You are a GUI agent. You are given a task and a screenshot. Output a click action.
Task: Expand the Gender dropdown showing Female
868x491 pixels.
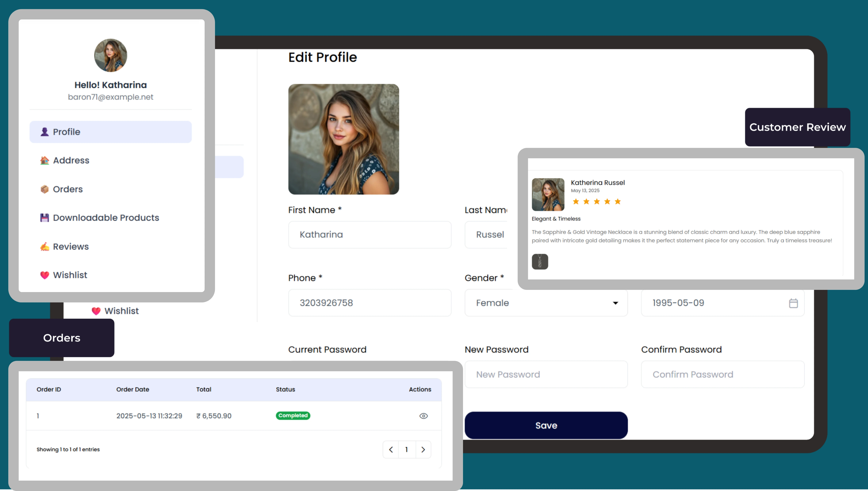pyautogui.click(x=546, y=303)
